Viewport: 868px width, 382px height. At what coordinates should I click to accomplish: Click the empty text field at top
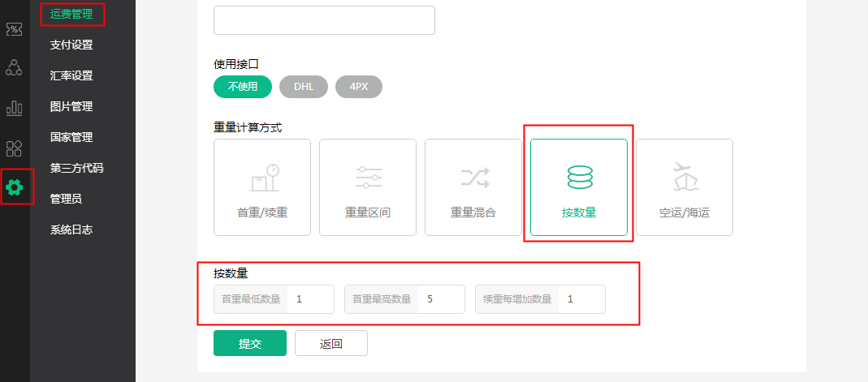[x=325, y=20]
